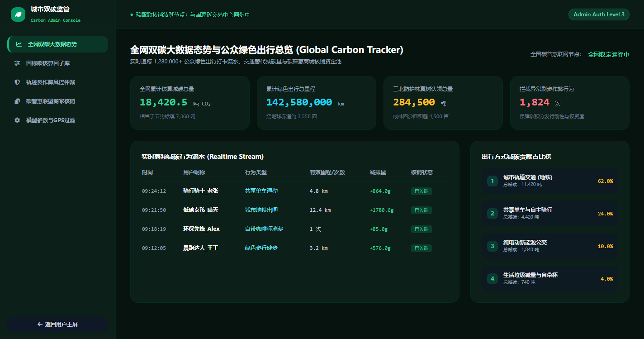The image size is (644, 339).
Task: Click behavior type 共享单车通勤
Action: pyautogui.click(x=261, y=191)
